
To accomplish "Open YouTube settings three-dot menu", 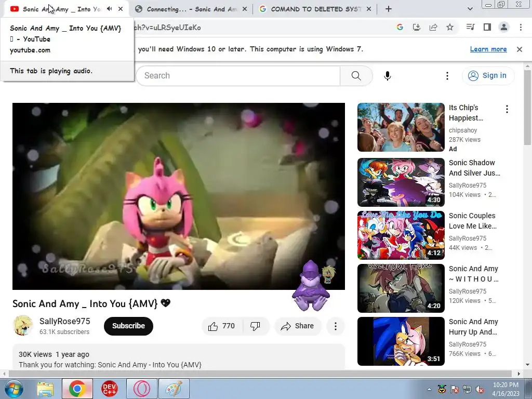I will 447,76.
